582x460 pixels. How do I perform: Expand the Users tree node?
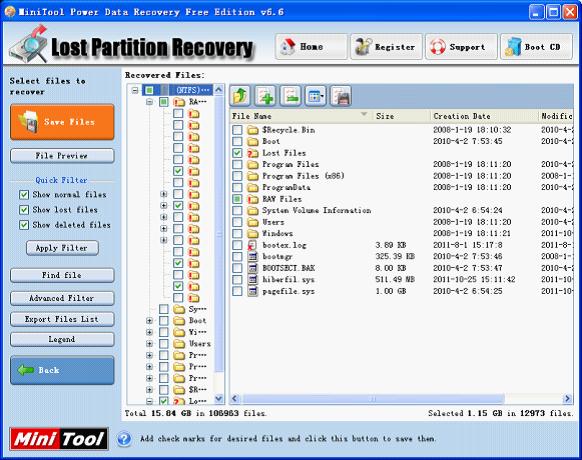[150, 344]
